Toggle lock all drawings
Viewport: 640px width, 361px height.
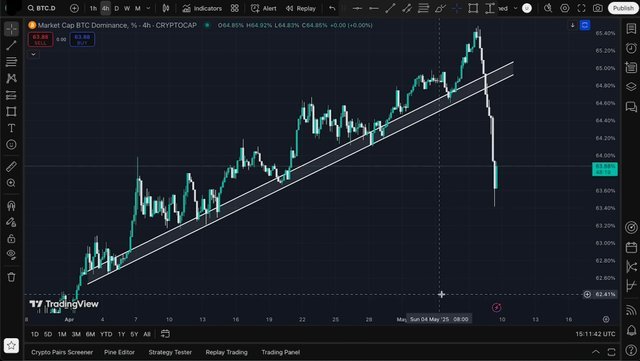click(x=11, y=238)
